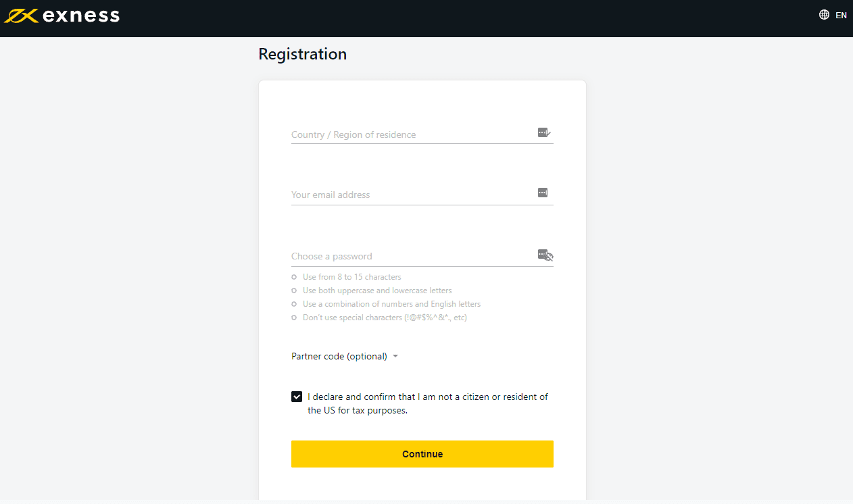Uncheck the US tax declaration checkbox

(x=297, y=397)
